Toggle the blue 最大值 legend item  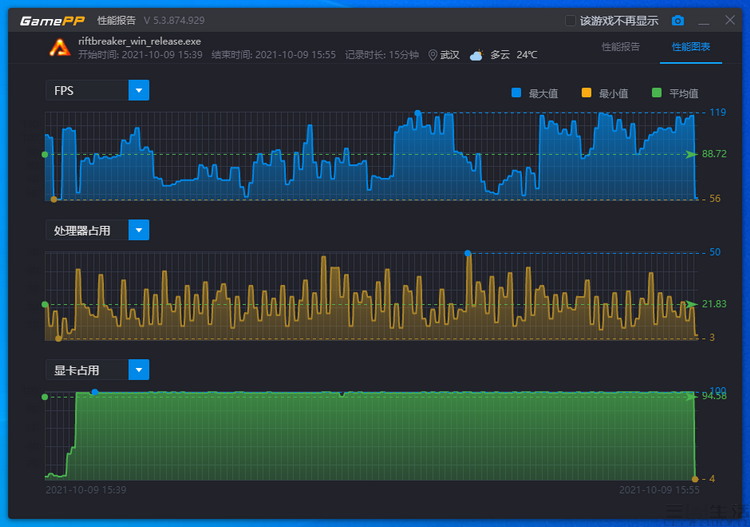pos(516,92)
